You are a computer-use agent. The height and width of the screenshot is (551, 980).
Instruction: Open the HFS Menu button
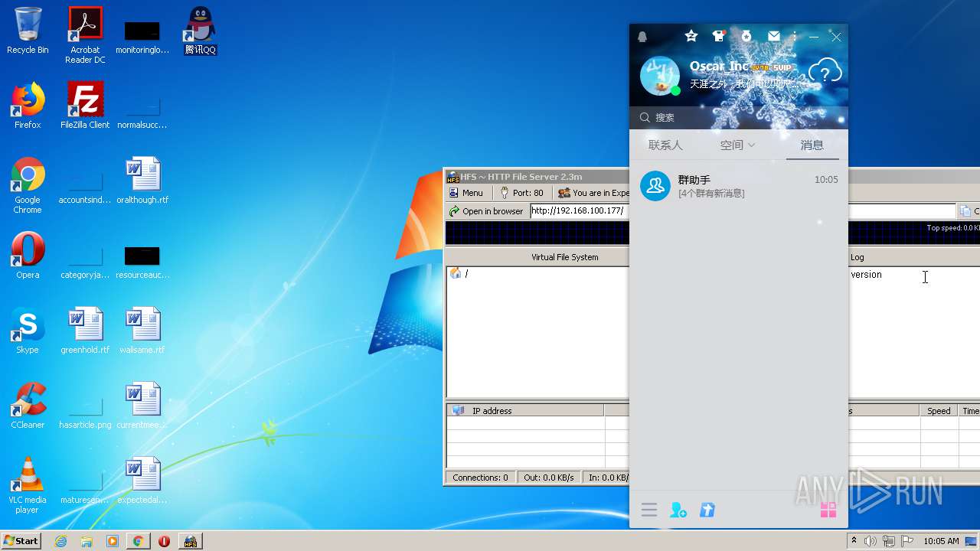tap(466, 193)
